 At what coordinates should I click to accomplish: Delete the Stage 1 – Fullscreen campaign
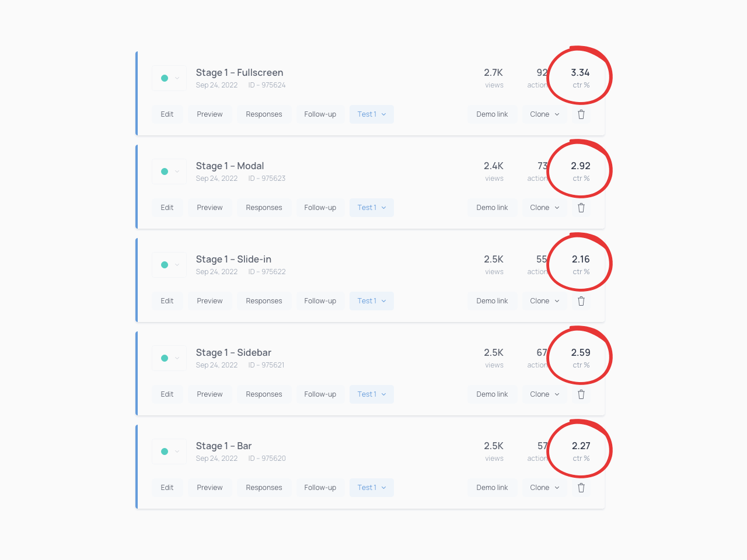coord(581,114)
